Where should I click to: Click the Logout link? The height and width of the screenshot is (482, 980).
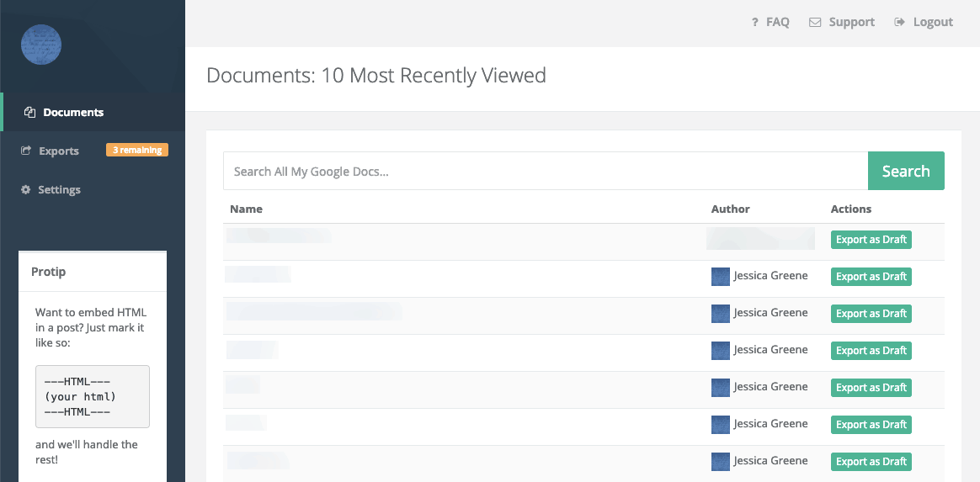(x=933, y=23)
